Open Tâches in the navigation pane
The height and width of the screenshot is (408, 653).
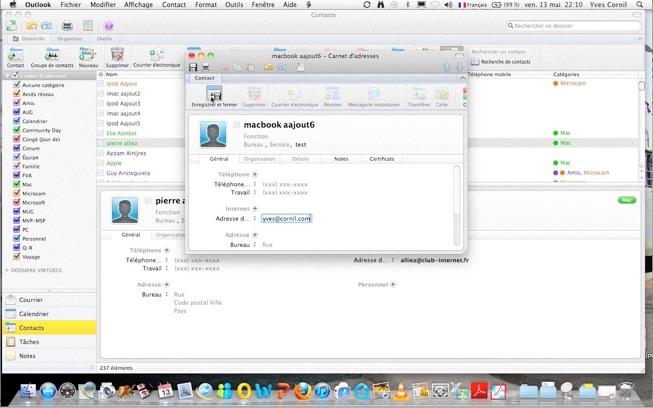[x=49, y=341]
